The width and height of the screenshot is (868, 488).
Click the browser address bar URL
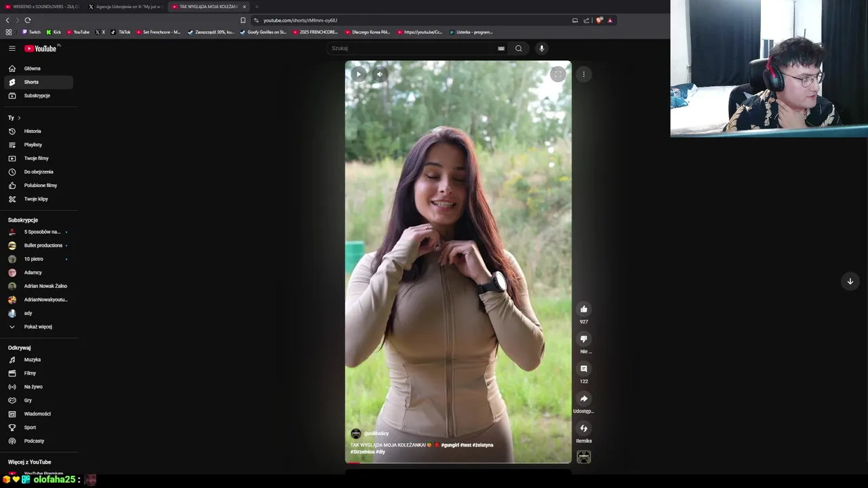300,20
